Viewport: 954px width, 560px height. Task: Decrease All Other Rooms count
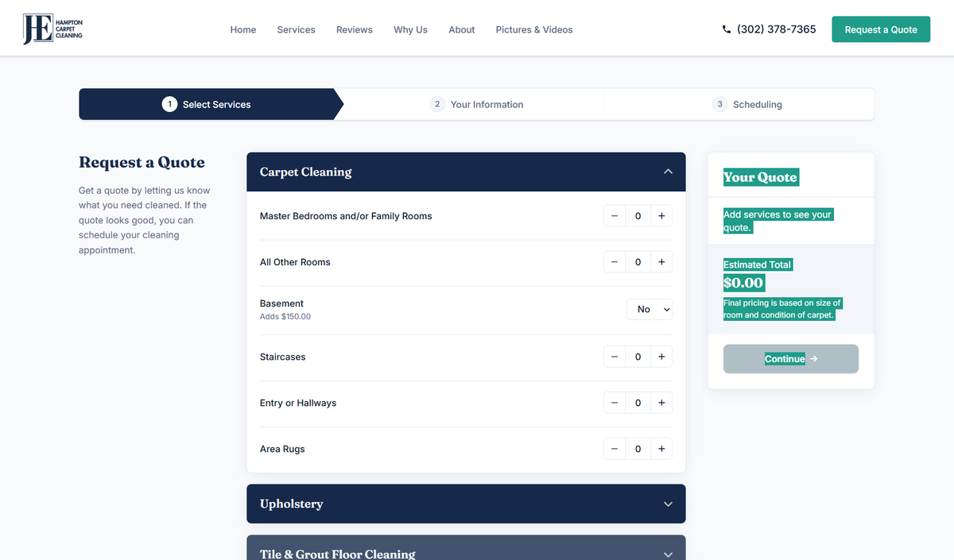point(615,262)
